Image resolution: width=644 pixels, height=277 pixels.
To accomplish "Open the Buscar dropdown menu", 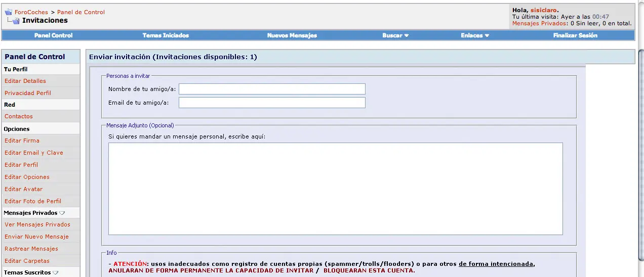I will (395, 35).
